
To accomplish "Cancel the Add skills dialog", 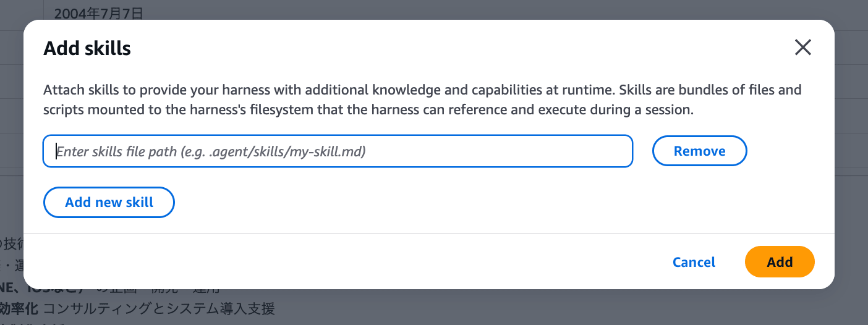I will (x=694, y=262).
